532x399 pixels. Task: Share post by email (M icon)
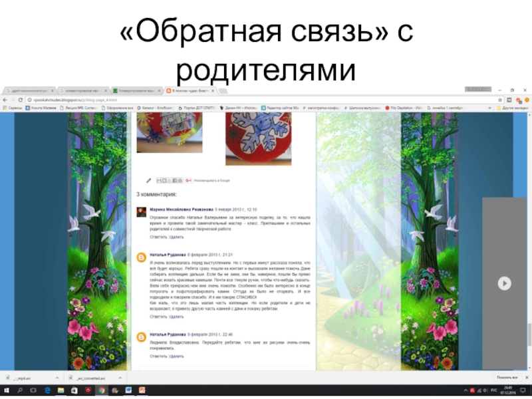pos(158,180)
